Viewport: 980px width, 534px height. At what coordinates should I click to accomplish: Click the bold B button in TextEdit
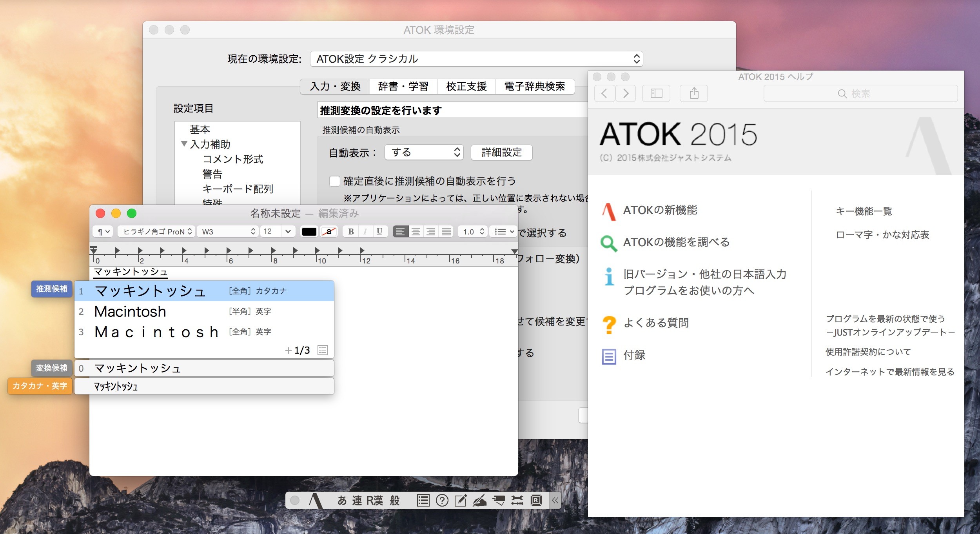point(351,232)
